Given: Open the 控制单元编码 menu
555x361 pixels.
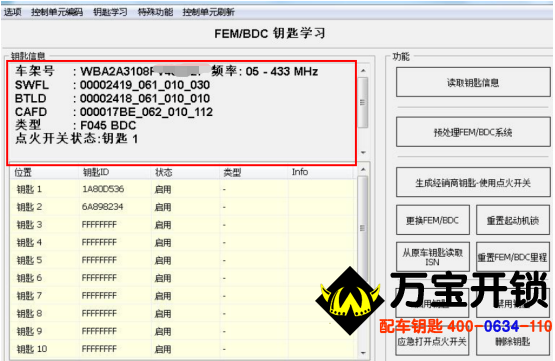Looking at the screenshot, I should point(57,12).
